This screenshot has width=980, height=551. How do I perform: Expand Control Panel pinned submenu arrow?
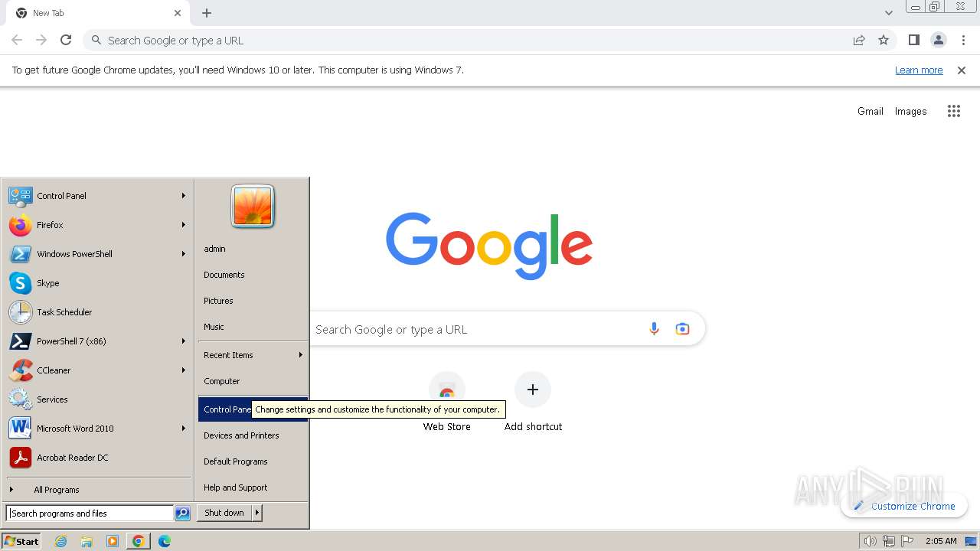pos(184,196)
